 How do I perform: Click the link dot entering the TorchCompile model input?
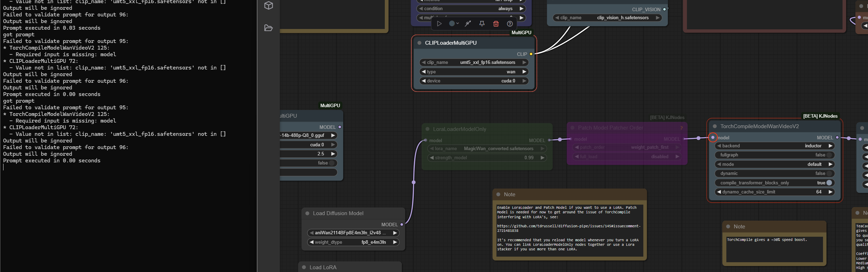tap(698, 138)
